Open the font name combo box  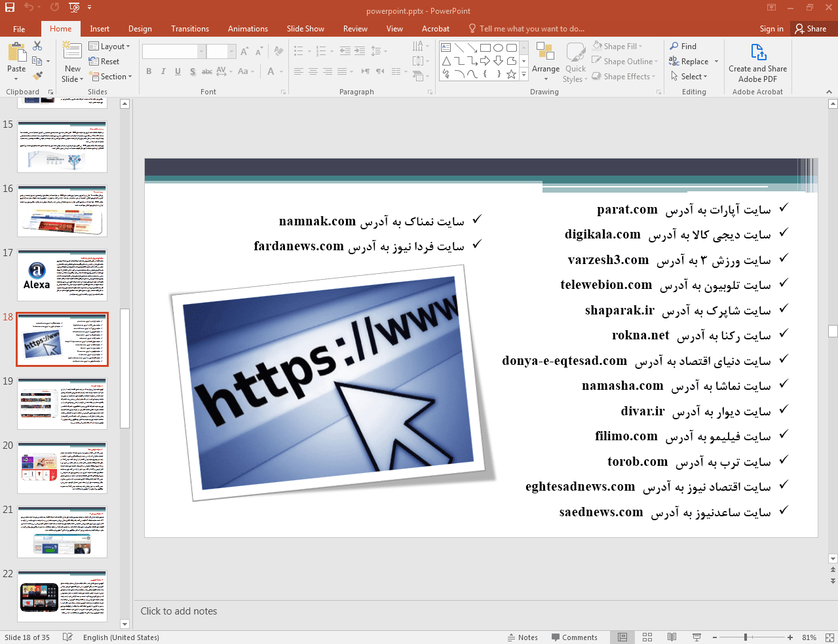tap(174, 51)
